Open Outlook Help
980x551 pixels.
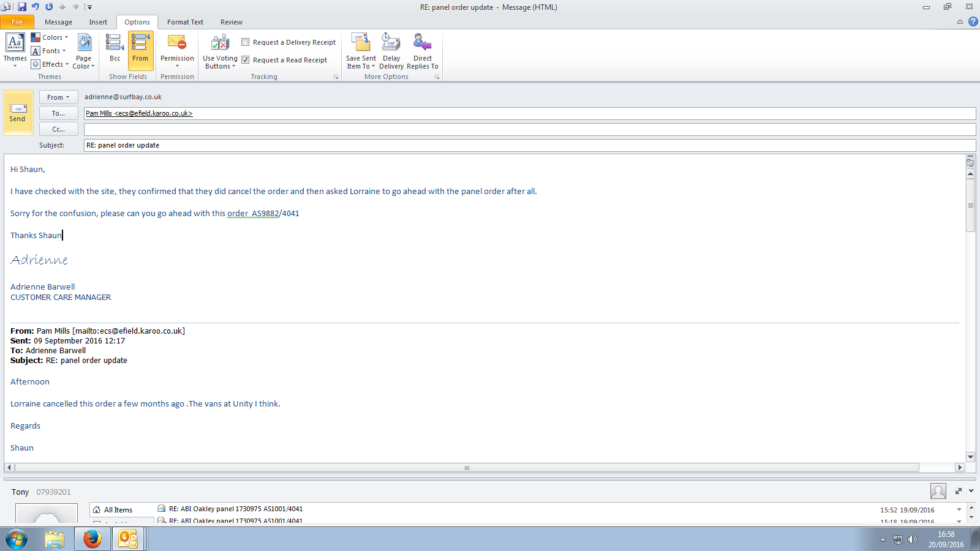(x=973, y=22)
